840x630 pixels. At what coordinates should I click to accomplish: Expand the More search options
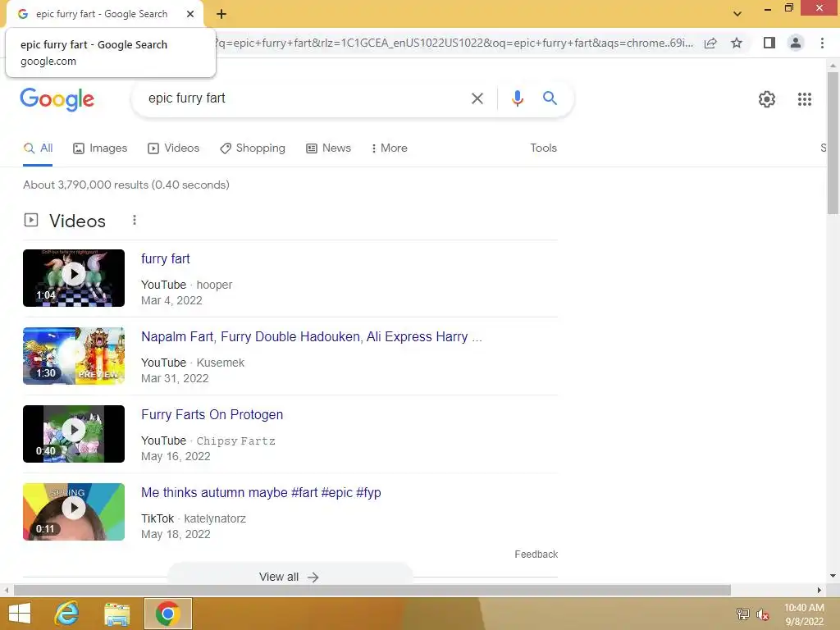tap(389, 148)
